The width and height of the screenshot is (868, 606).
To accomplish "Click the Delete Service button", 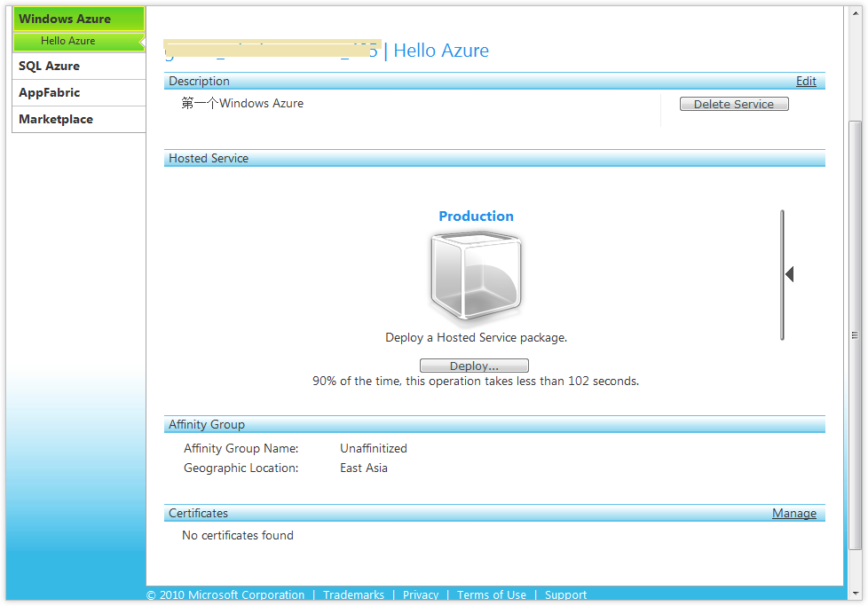I will (x=733, y=104).
